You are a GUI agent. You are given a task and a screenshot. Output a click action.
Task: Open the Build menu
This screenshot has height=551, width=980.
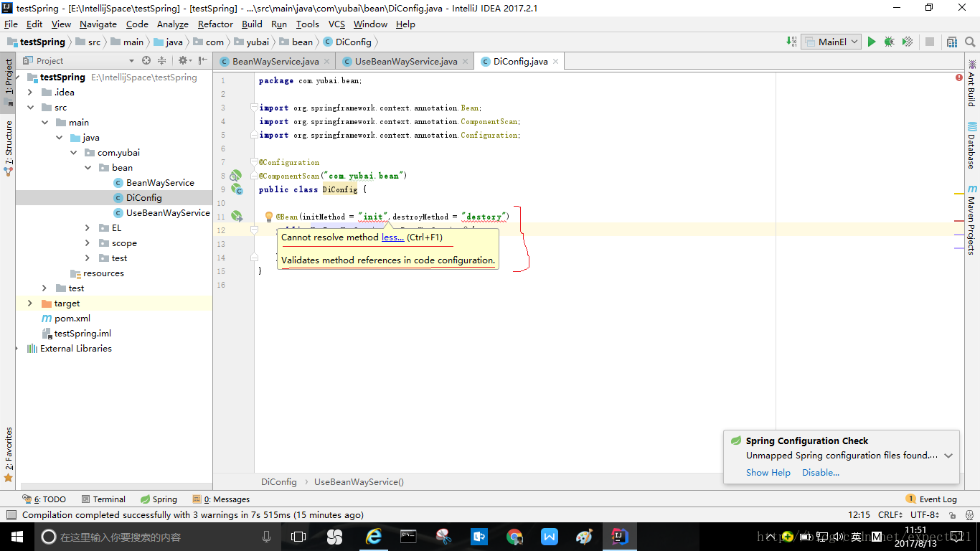click(252, 24)
